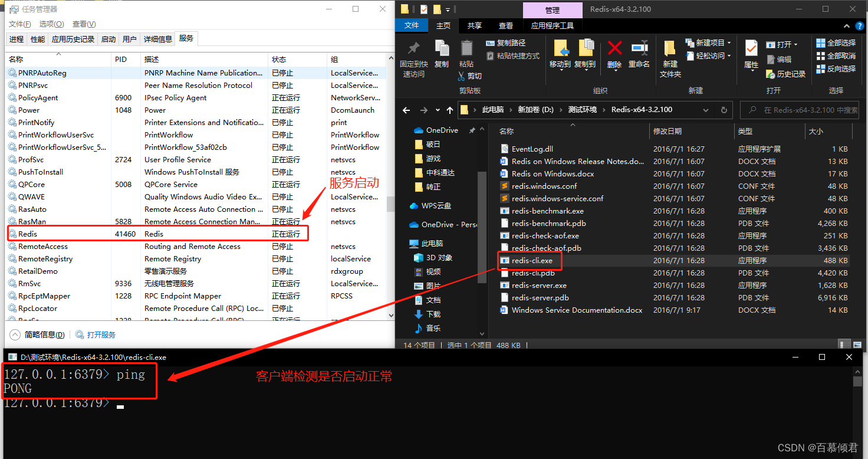Click 全部选择 in the 选择 group
This screenshot has height=459, width=868.
tap(836, 43)
